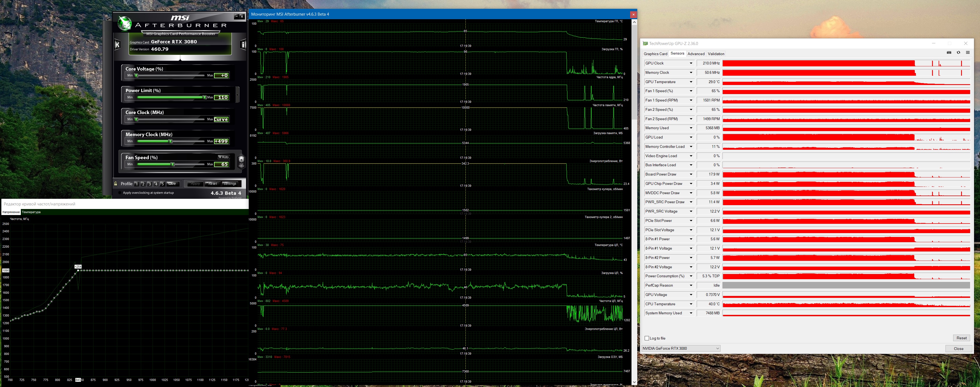This screenshot has width=980, height=387.
Task: Toggle Apply overclocking at system startup
Action: coord(120,193)
